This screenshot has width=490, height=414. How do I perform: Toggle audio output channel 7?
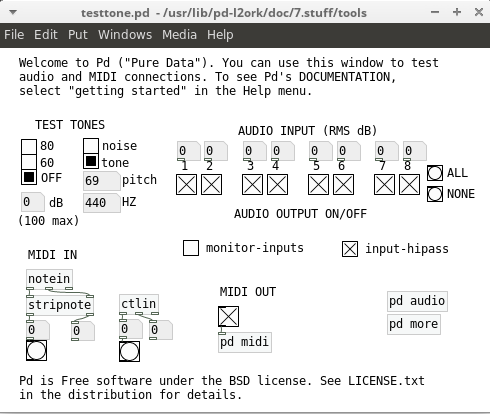[x=384, y=185]
